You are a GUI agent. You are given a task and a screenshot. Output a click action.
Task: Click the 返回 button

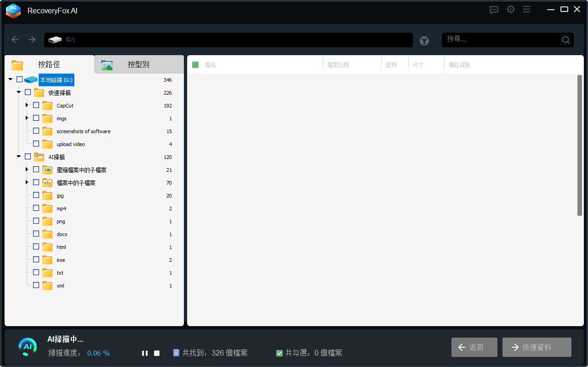[x=474, y=347]
